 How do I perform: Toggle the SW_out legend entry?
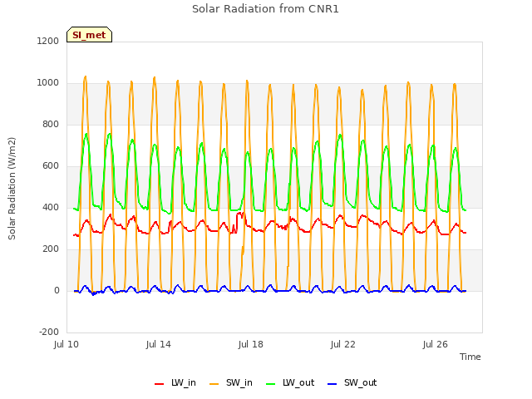pyautogui.click(x=352, y=382)
